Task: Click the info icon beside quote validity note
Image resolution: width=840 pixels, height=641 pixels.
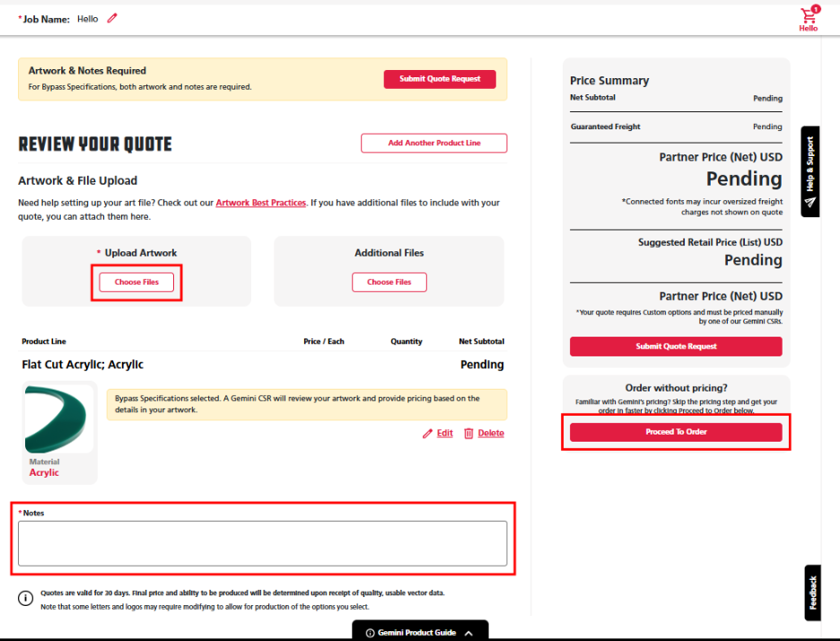Action: click(26, 598)
